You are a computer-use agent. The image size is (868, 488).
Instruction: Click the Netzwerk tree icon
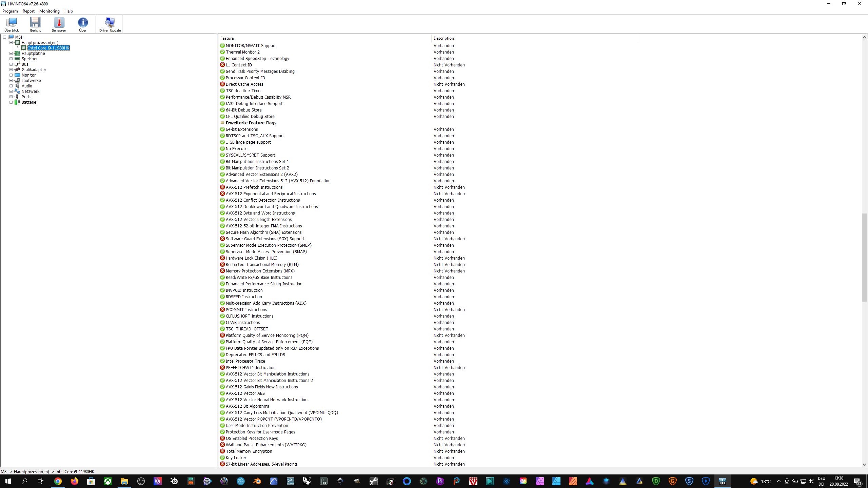pos(17,91)
